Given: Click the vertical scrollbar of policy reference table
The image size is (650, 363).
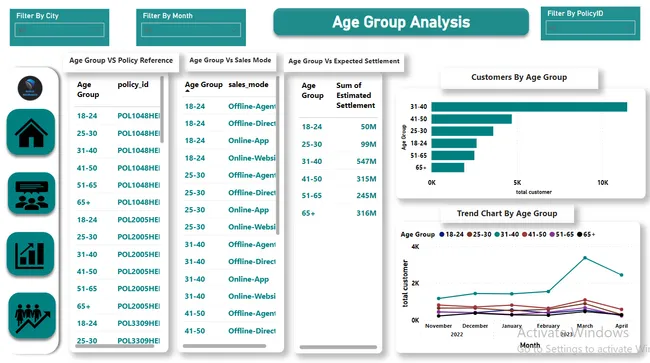Looking at the screenshot, I should 162,109.
